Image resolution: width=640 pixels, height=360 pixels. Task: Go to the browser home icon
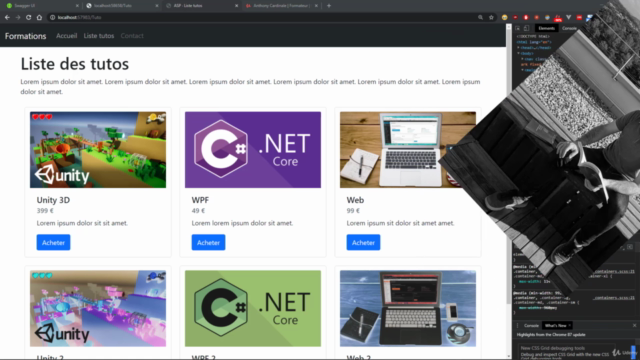(39, 18)
